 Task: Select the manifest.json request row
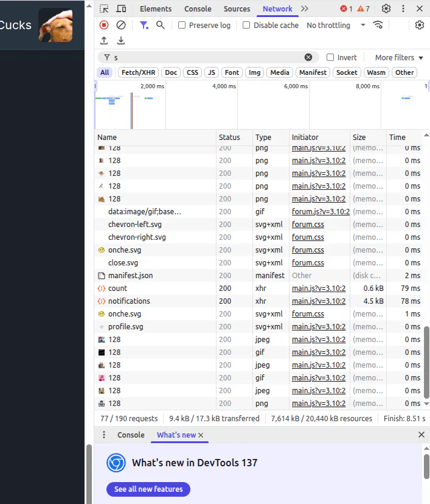[x=259, y=276]
